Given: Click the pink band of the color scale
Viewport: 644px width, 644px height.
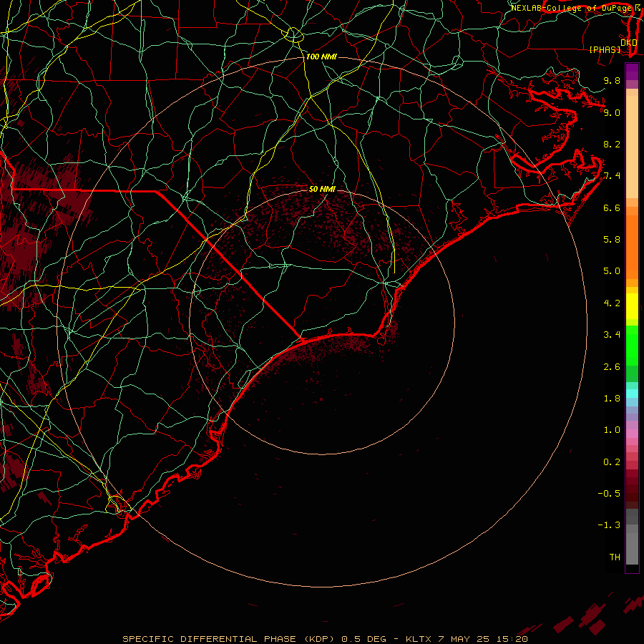Looking at the screenshot, I should [632, 434].
